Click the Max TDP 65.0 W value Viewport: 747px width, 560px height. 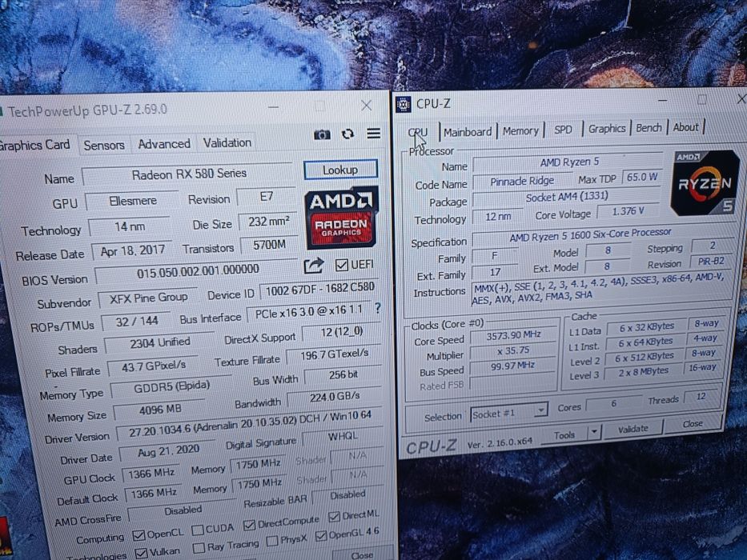(x=641, y=177)
